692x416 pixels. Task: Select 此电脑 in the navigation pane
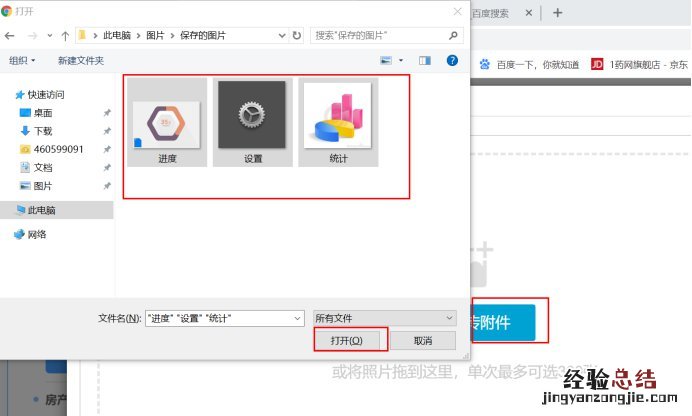coord(56,210)
